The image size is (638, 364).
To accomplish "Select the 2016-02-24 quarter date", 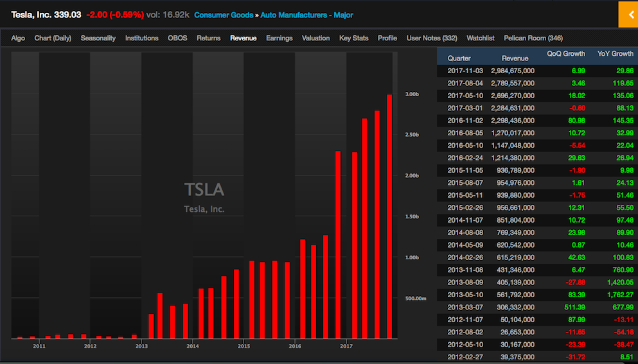I will coord(465,158).
